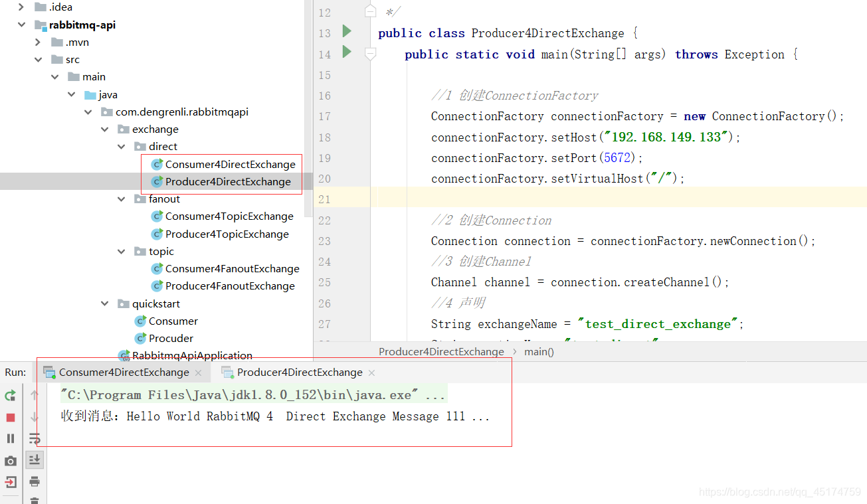The height and width of the screenshot is (504, 867).
Task: Run main method from line 14 gutter arrow
Action: [x=347, y=51]
